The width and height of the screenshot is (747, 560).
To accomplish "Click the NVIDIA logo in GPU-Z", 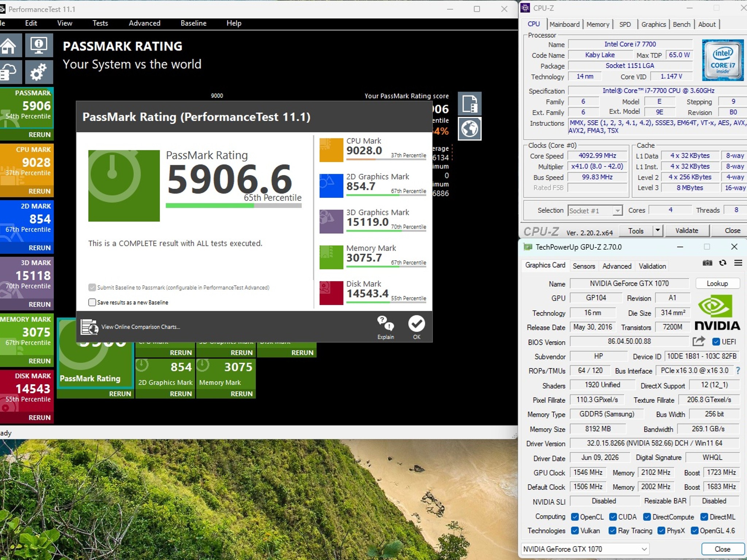I will pos(717,312).
